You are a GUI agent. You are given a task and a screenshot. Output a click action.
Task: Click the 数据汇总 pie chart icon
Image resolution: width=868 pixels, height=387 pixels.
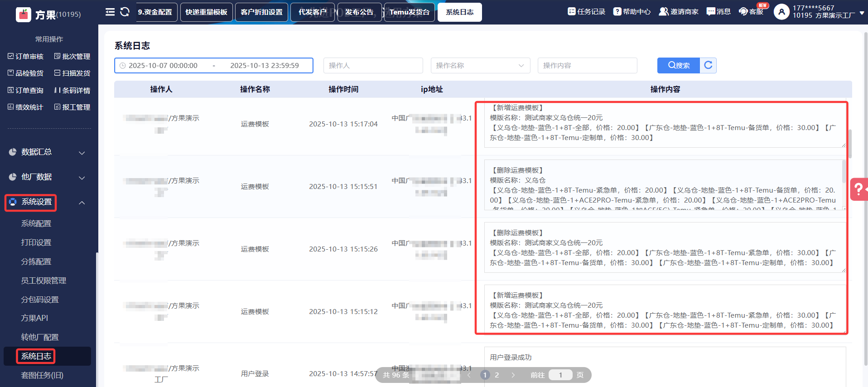pos(13,152)
